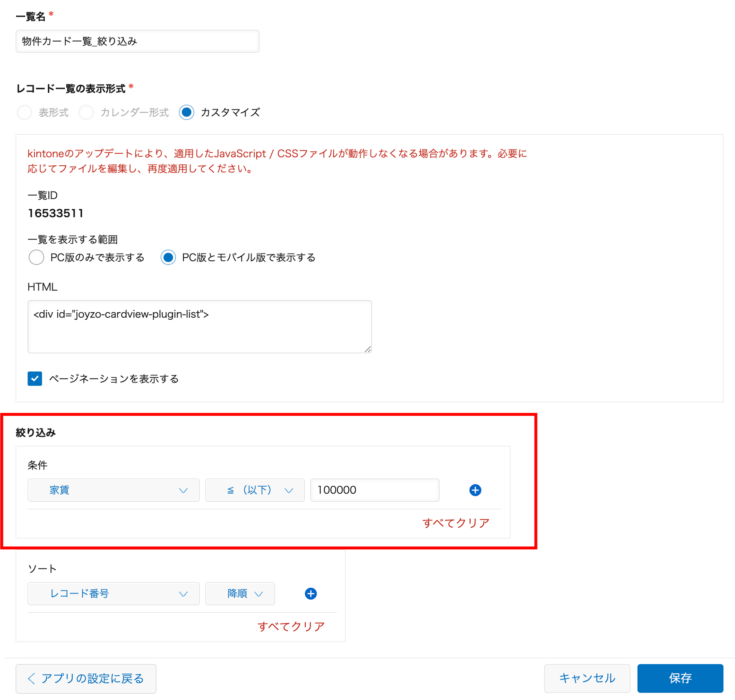Screen dimensions: 735x700
Task: Open the レコード番号 sort field dropdown
Action: (x=114, y=594)
